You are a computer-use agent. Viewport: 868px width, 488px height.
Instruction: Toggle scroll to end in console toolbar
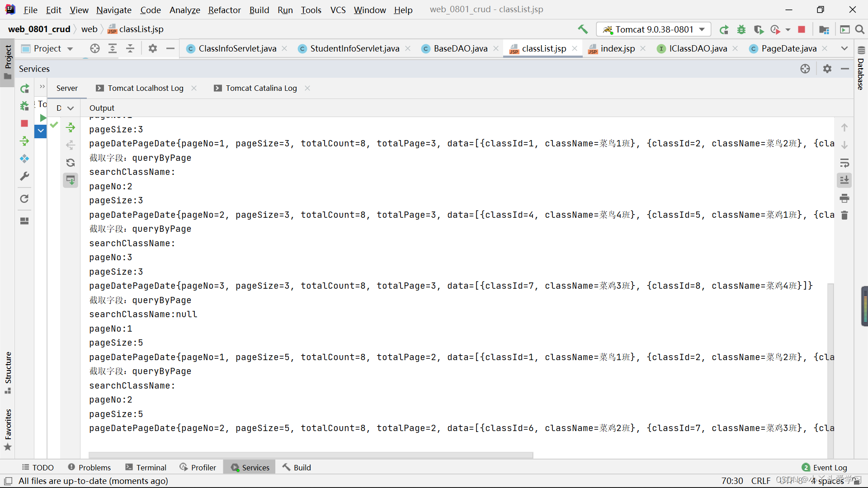point(844,180)
